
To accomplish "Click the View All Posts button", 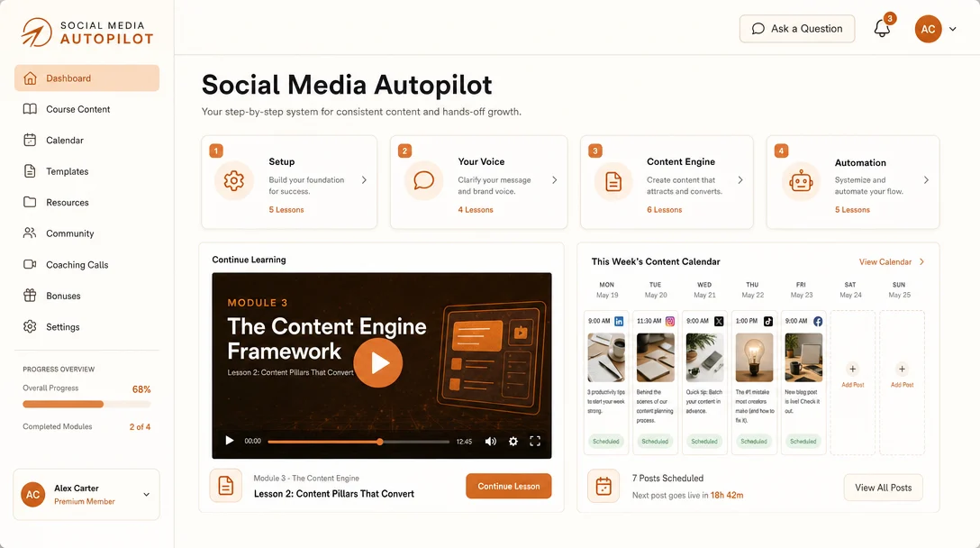I will [883, 488].
